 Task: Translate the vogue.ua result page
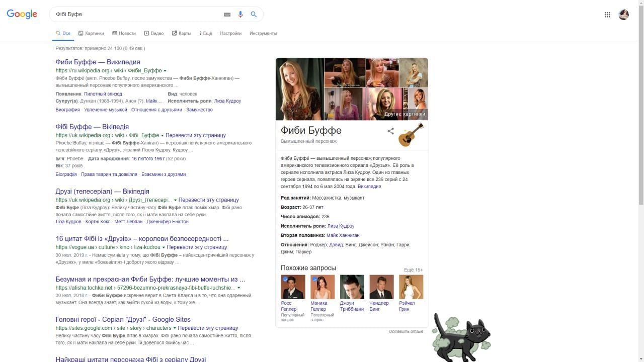point(197,247)
